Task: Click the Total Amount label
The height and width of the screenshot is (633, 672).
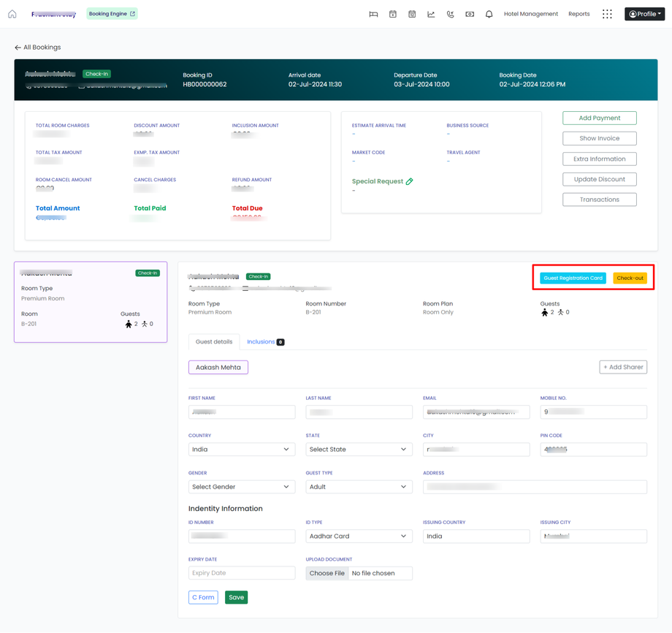Action: pyautogui.click(x=58, y=208)
